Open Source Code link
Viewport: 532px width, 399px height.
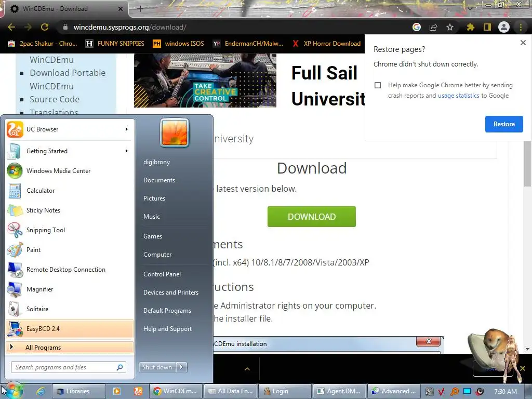(x=55, y=99)
